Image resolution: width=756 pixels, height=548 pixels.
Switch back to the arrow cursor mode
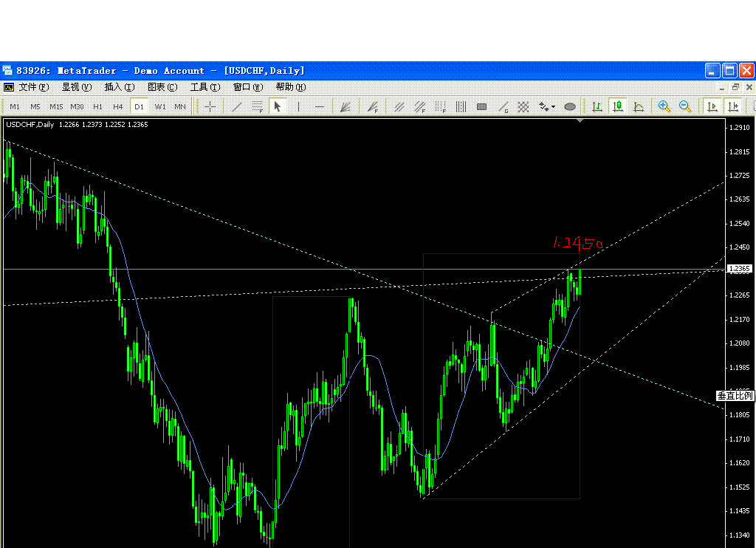(x=277, y=106)
